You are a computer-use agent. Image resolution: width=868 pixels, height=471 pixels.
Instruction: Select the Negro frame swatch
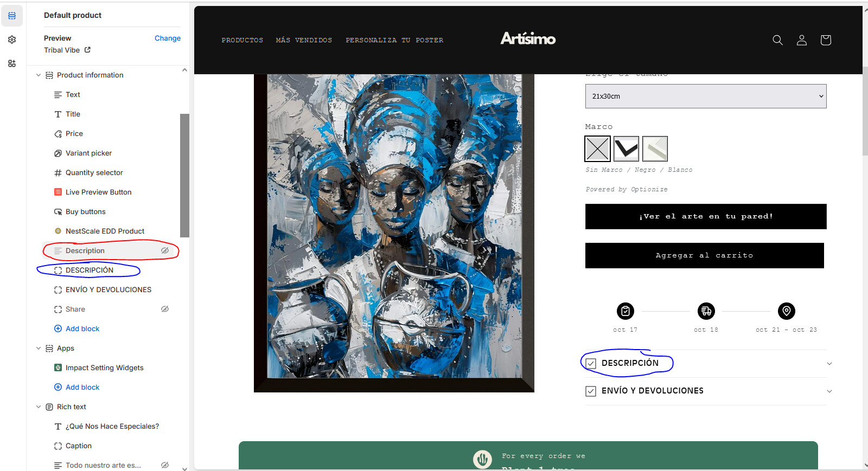[626, 149]
